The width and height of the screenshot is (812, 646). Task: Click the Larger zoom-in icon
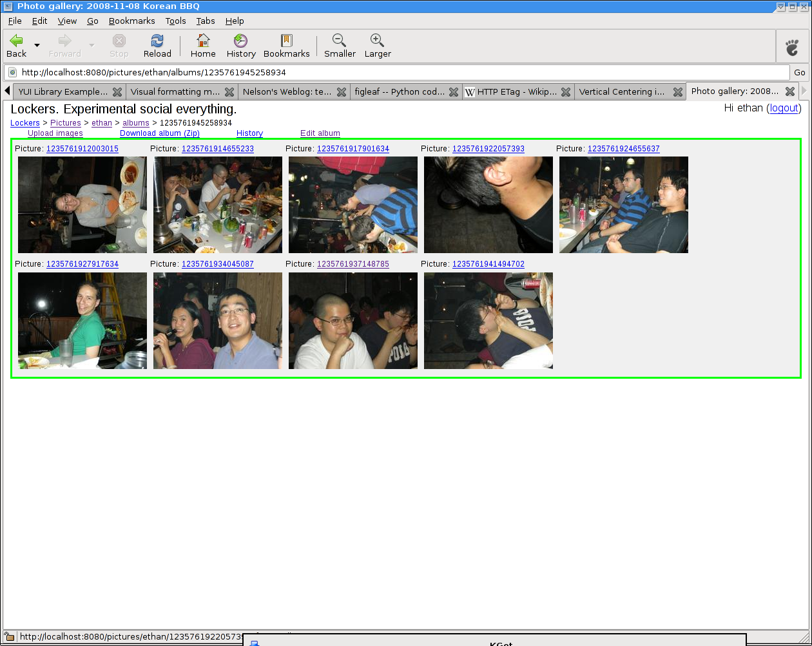[x=378, y=46]
